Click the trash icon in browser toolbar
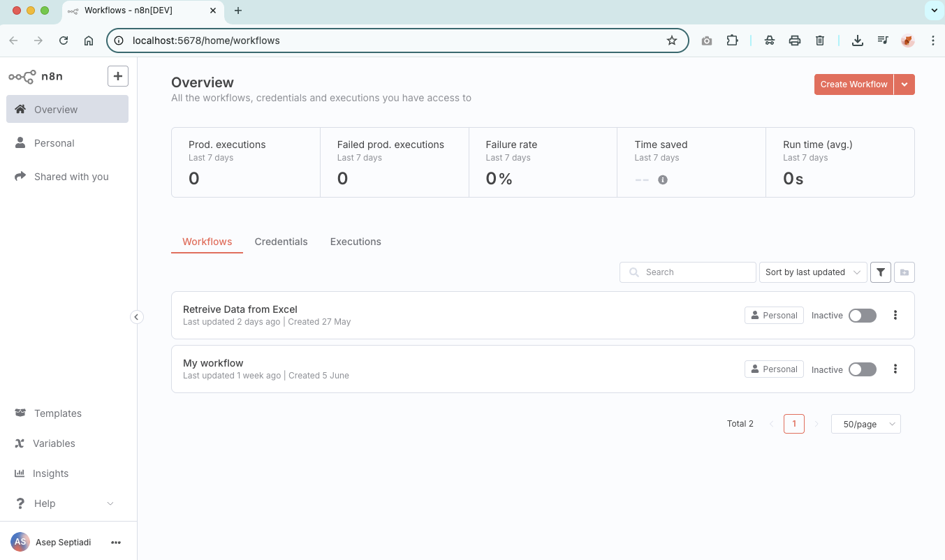Viewport: 945px width, 560px height. point(820,40)
